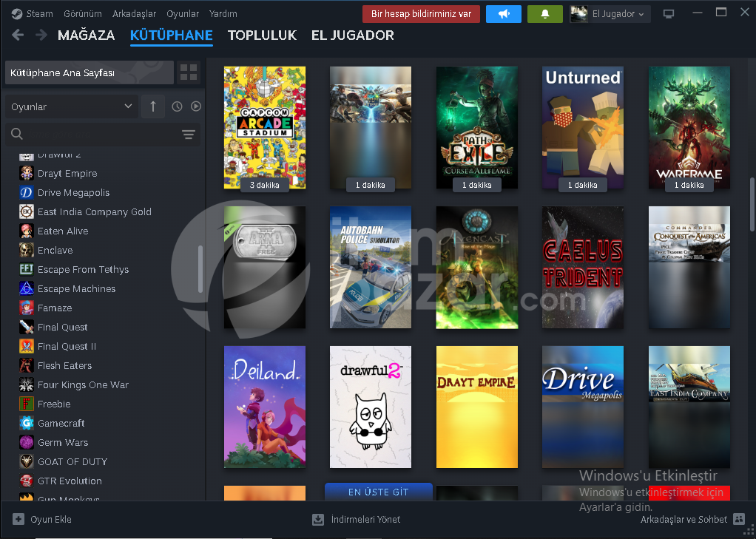Open the Görünüm menu
This screenshot has height=539, width=756.
[x=82, y=14]
